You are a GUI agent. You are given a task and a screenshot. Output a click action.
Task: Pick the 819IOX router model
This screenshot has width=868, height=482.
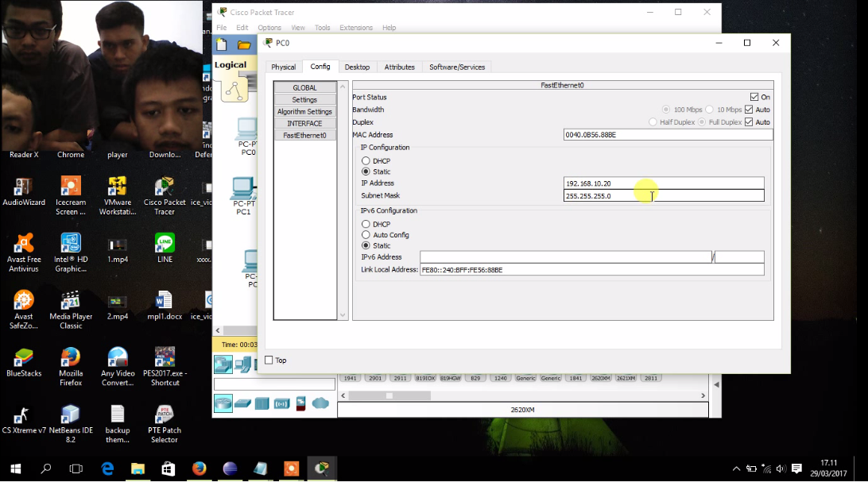pyautogui.click(x=425, y=378)
